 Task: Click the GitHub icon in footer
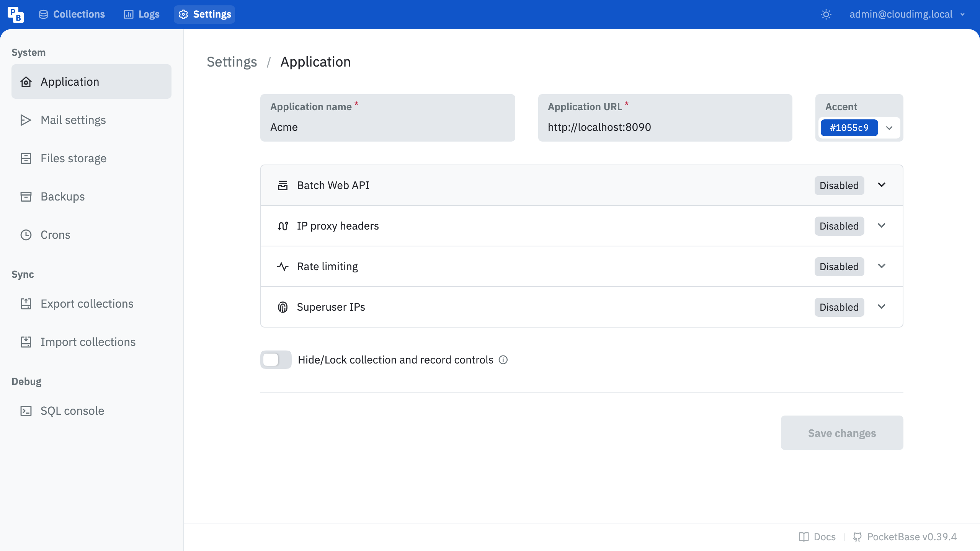pyautogui.click(x=857, y=537)
